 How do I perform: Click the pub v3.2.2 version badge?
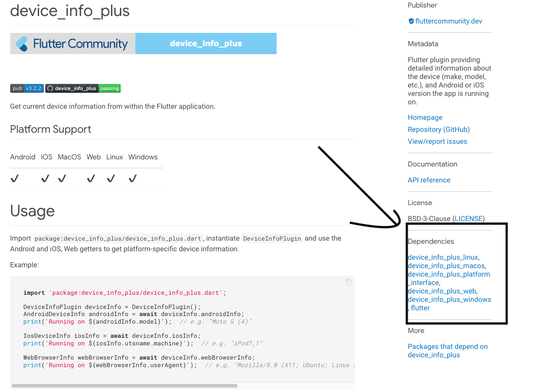click(27, 88)
